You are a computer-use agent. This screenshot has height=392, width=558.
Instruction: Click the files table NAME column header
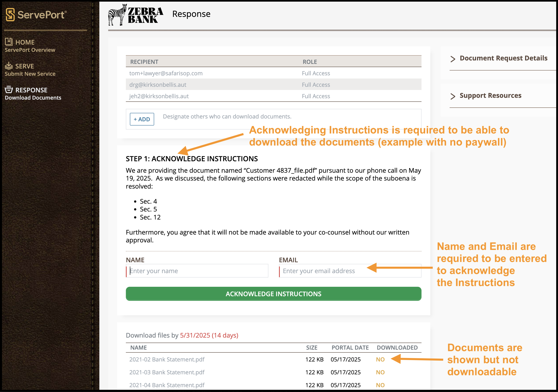click(x=138, y=347)
